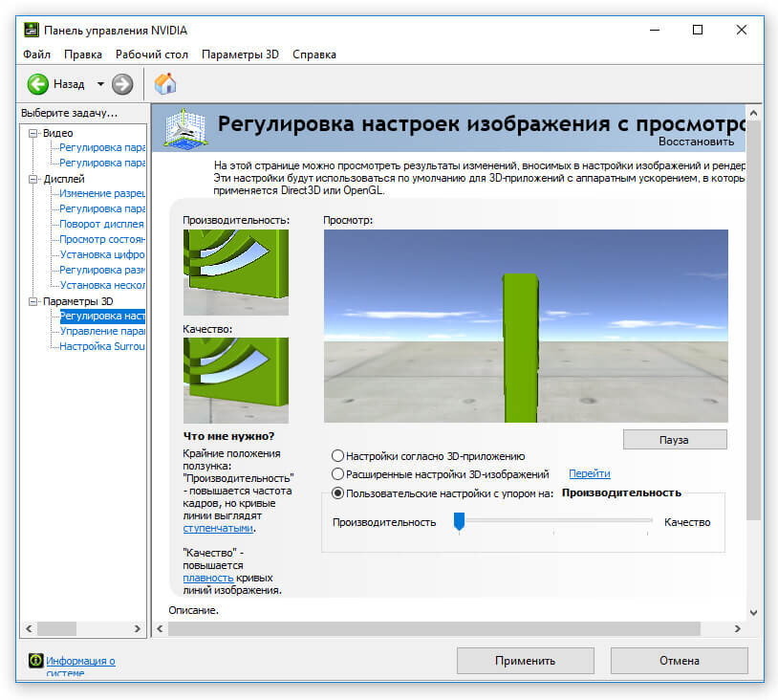Select 'Управление параметрами' tree item
Viewport: 778px width, 700px height.
[102, 331]
